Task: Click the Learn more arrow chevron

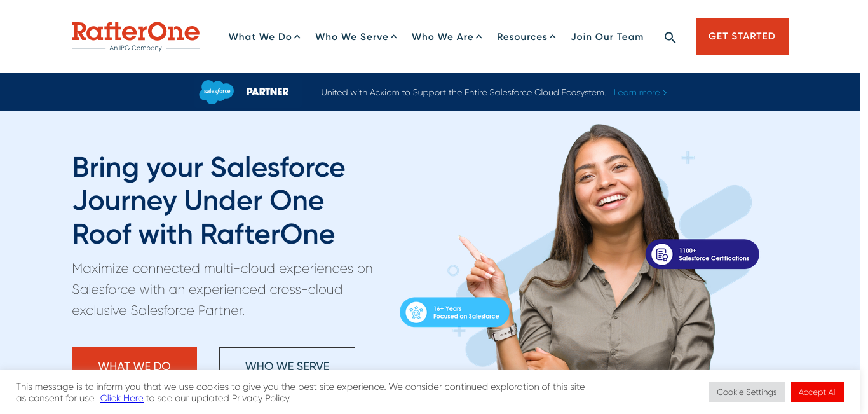Action: [665, 93]
